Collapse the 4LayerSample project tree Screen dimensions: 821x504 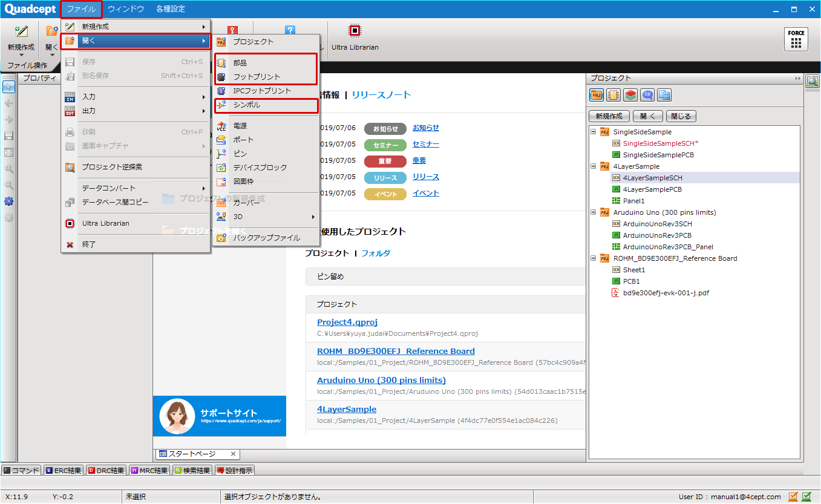click(x=592, y=166)
